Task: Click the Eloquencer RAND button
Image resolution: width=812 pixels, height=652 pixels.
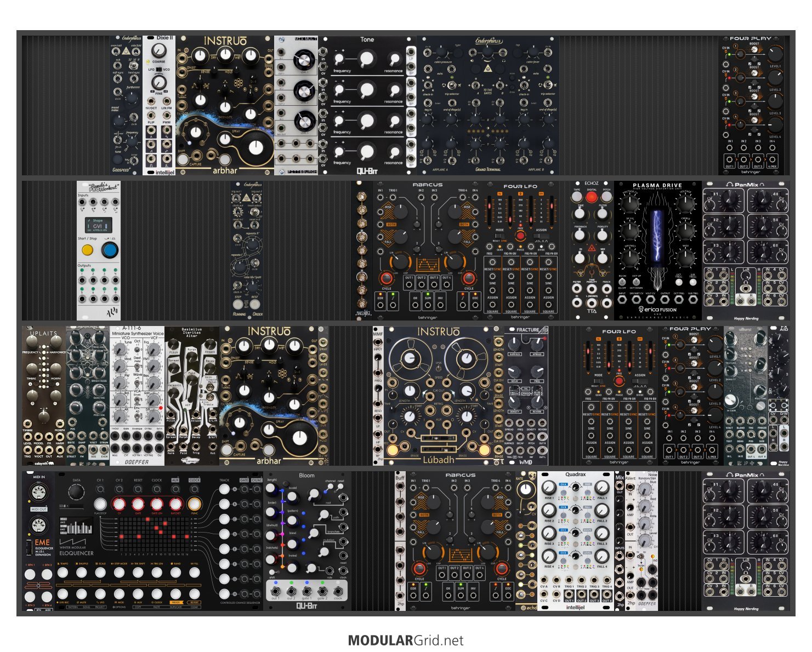Action: click(x=175, y=573)
